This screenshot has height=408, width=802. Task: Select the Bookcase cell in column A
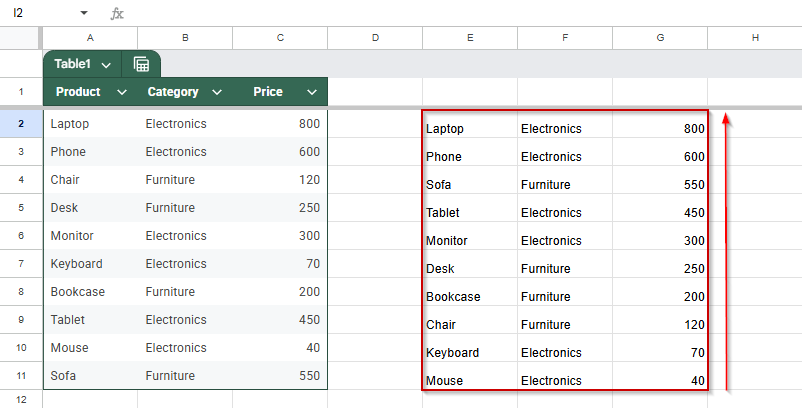click(91, 291)
